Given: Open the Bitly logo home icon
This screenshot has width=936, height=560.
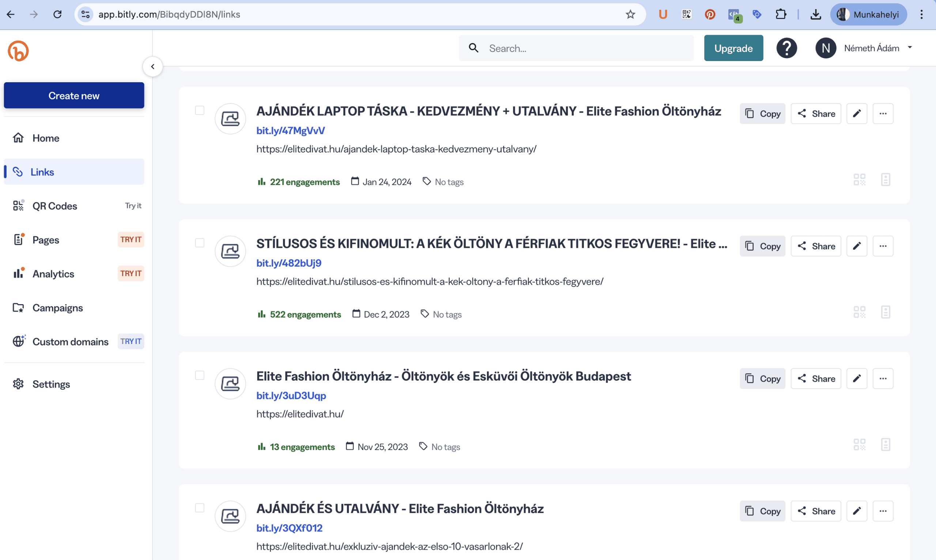Looking at the screenshot, I should [18, 51].
